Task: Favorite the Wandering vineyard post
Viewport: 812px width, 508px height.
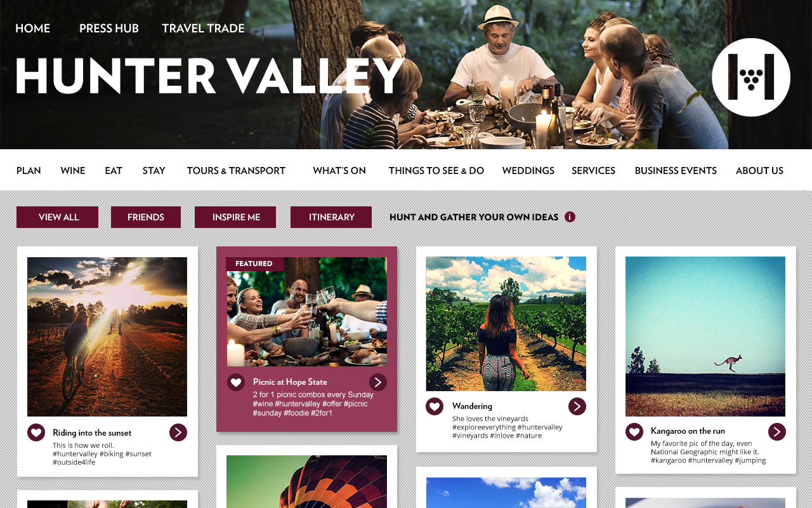Action: click(x=435, y=406)
